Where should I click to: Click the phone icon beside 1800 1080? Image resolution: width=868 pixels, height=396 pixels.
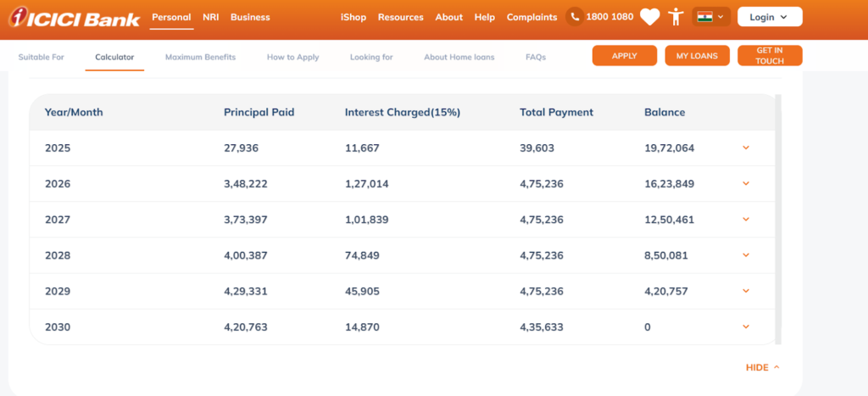pyautogui.click(x=575, y=17)
